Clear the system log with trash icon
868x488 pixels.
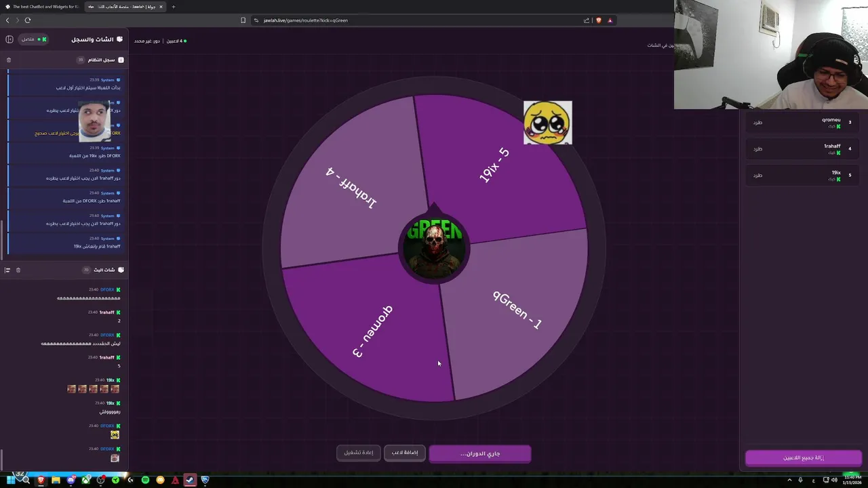tap(9, 60)
